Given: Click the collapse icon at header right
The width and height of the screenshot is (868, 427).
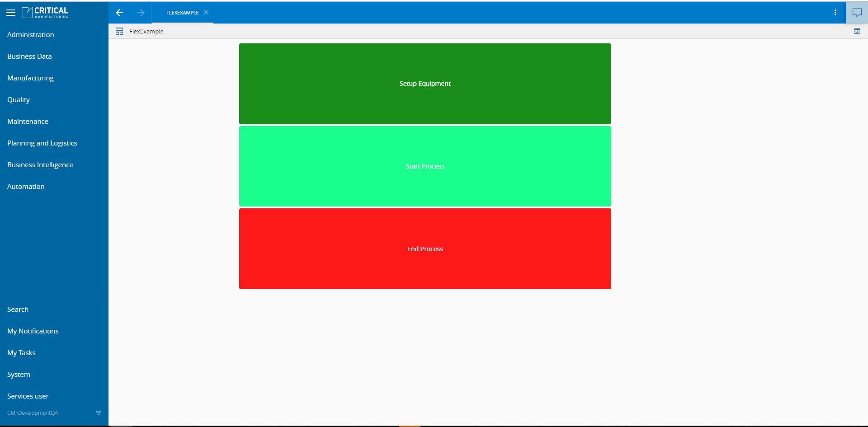Looking at the screenshot, I should click(x=857, y=31).
